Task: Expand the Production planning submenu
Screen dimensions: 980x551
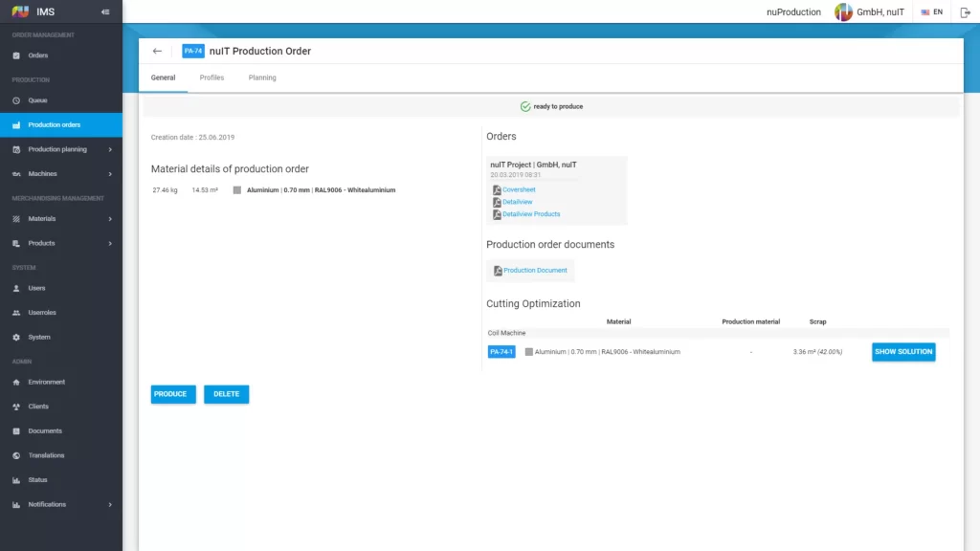Action: pyautogui.click(x=110, y=149)
